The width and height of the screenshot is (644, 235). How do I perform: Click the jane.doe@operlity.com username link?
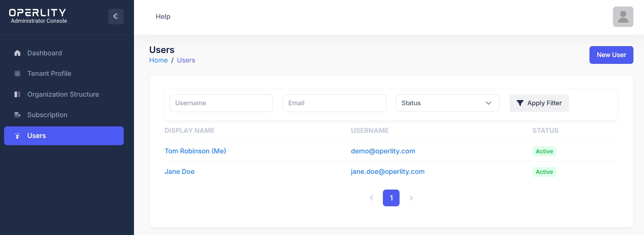point(388,171)
